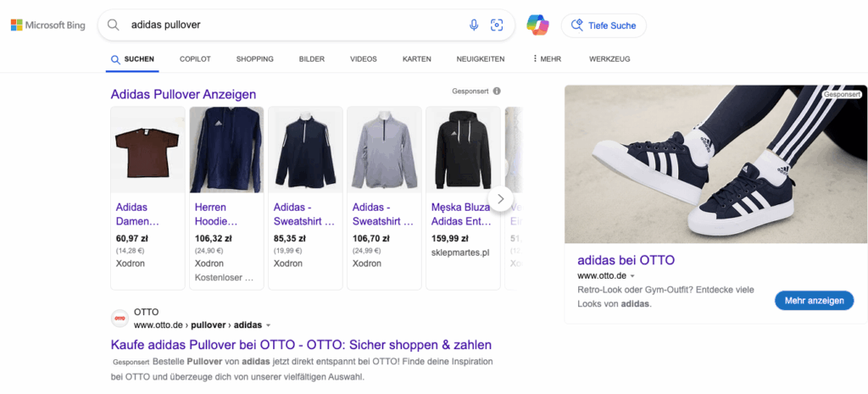868x394 pixels.
Task: Start voice search with microphone icon
Action: (474, 25)
